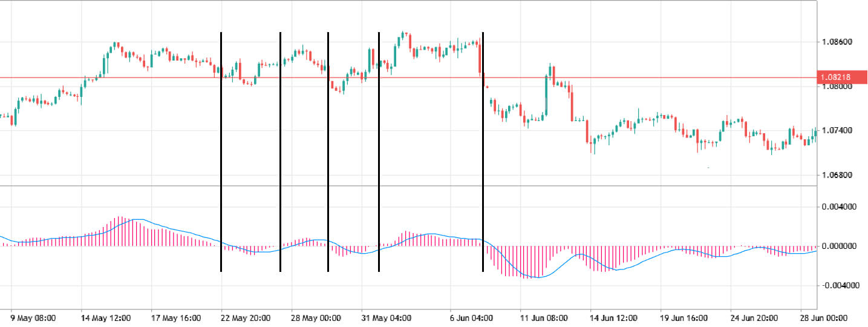
Task: Click the red 1.08218 price label
Action: pos(841,78)
